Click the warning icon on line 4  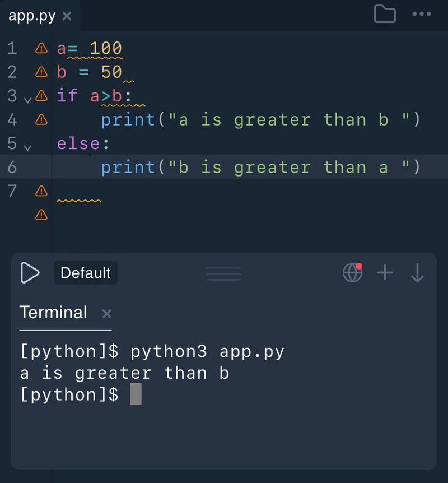[x=41, y=119]
